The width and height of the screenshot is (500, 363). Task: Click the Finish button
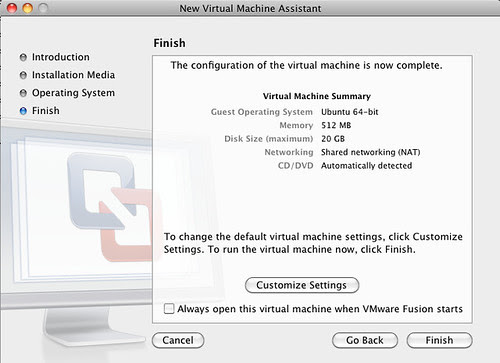pyautogui.click(x=439, y=340)
